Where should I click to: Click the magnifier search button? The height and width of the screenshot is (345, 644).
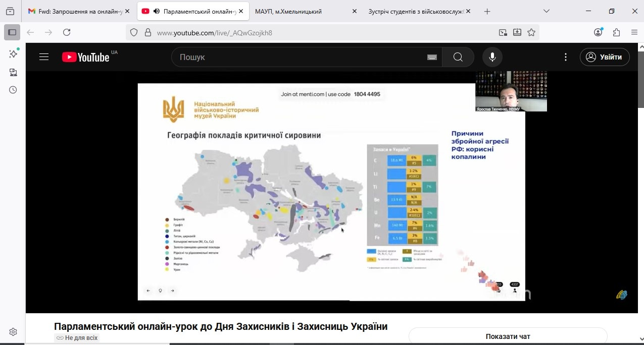click(458, 57)
